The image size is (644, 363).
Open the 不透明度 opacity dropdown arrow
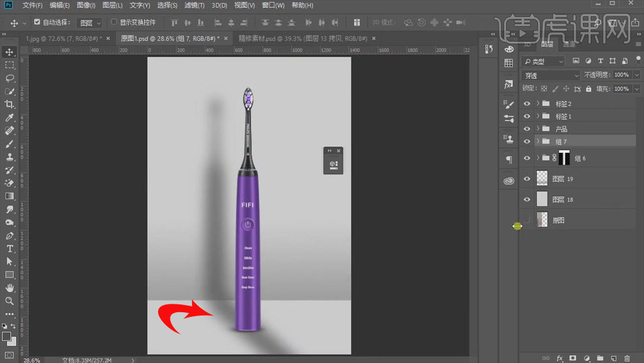(636, 75)
